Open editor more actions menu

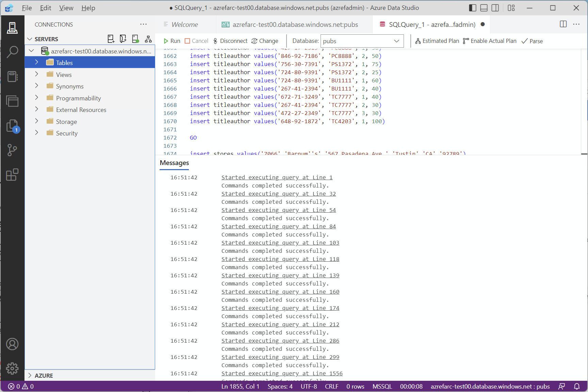[576, 24]
